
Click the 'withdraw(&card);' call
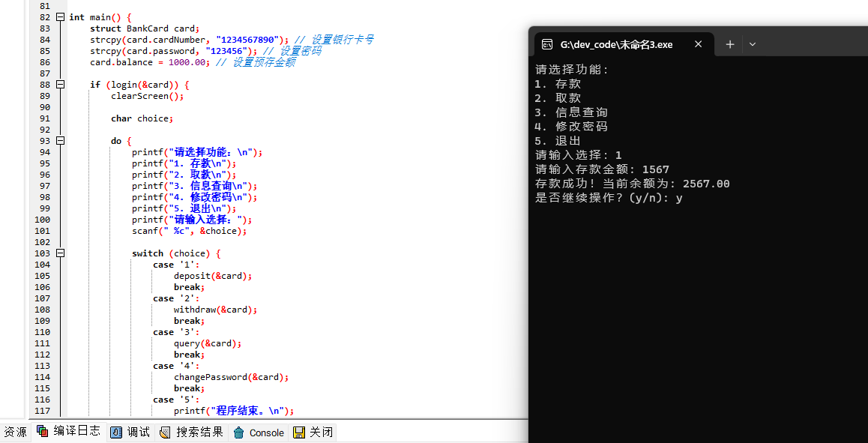(x=215, y=310)
